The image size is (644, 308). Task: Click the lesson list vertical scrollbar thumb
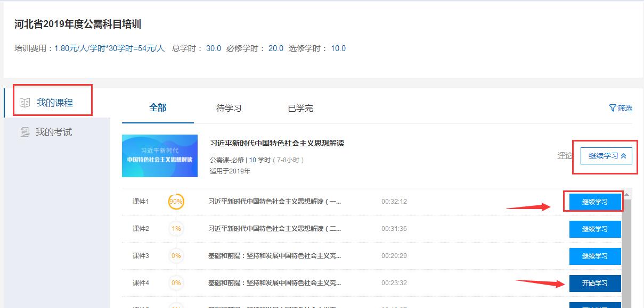click(627, 254)
